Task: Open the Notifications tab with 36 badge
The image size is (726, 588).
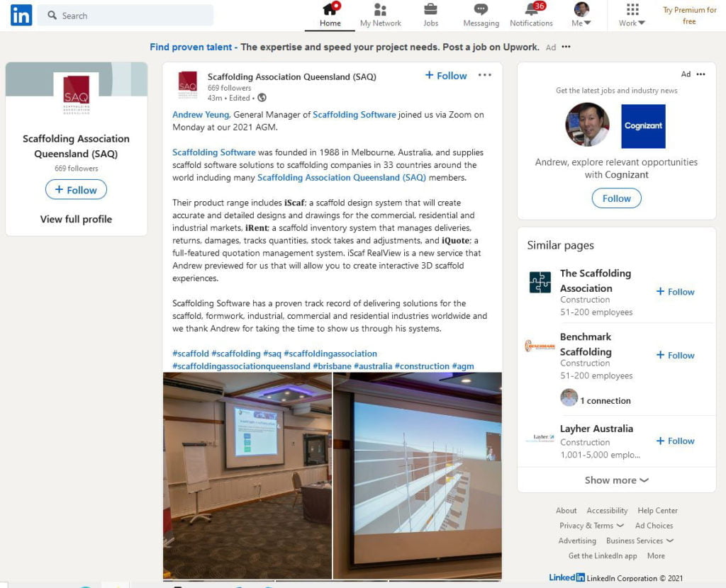Action: pyautogui.click(x=532, y=16)
